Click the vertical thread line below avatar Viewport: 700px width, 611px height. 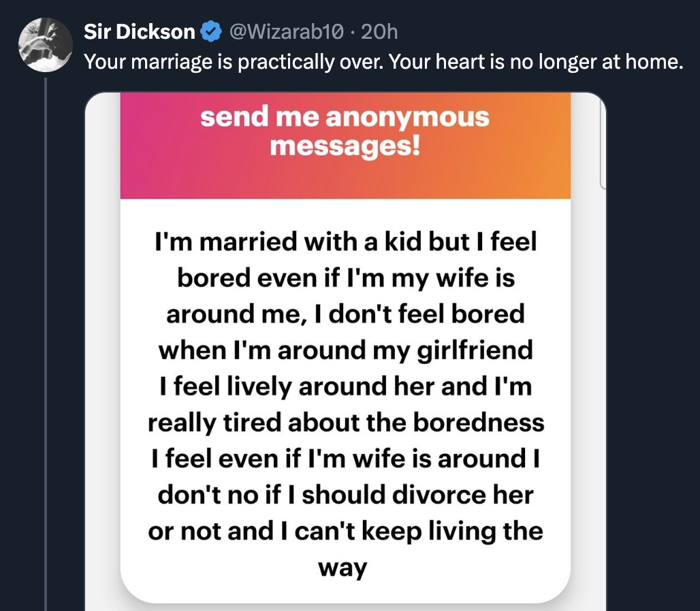46,340
